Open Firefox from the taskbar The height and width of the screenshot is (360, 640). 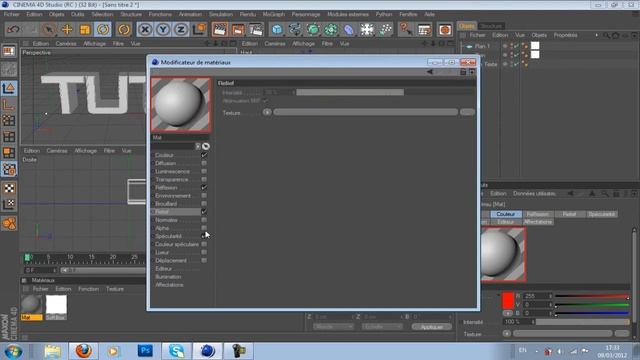[x=84, y=351]
